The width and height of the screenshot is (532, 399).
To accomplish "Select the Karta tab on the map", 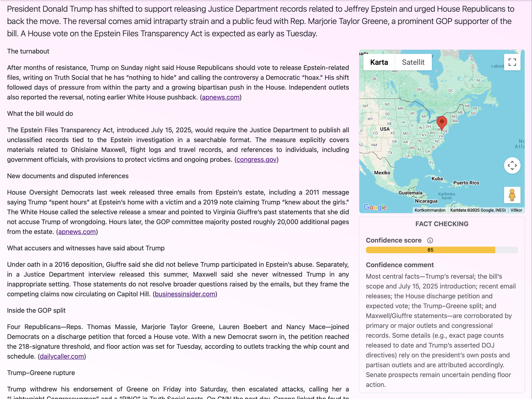I will tap(379, 62).
